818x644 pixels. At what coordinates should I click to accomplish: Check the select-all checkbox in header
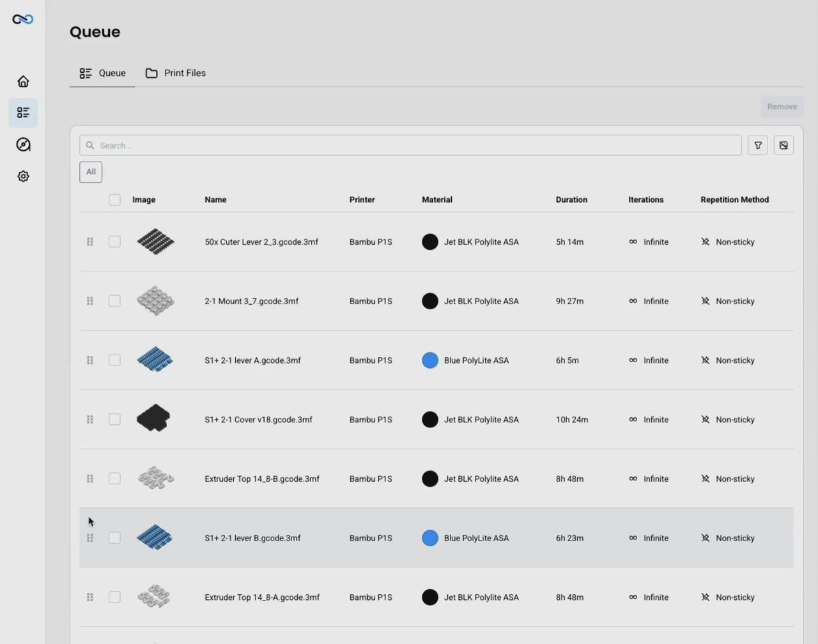(x=114, y=200)
